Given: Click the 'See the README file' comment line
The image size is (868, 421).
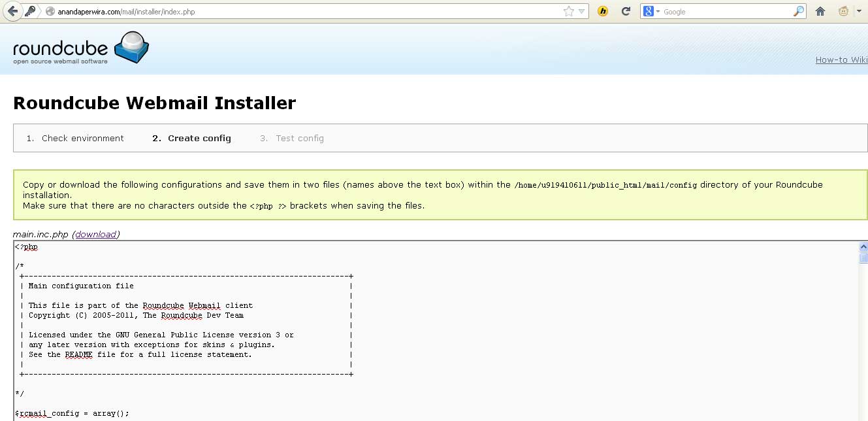Looking at the screenshot, I should click(x=140, y=354).
